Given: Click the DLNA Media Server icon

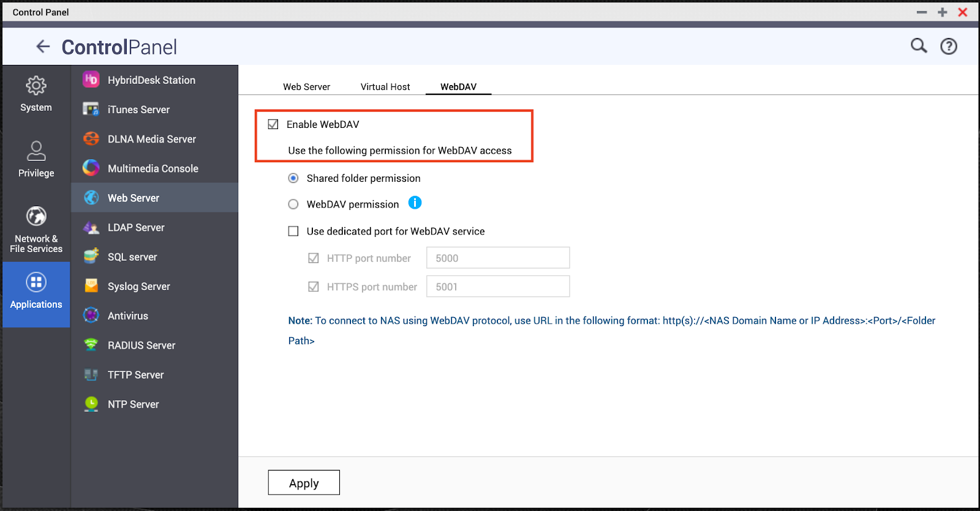Looking at the screenshot, I should pos(91,138).
